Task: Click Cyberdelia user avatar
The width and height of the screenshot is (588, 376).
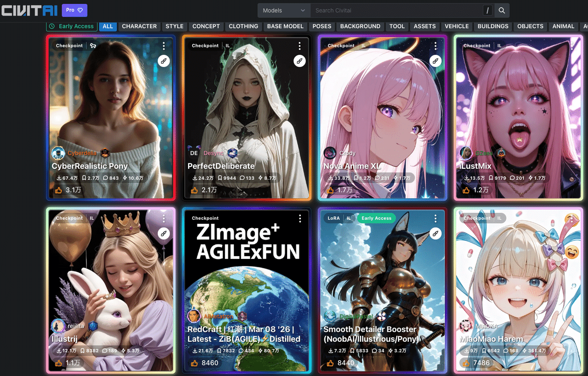Action: coord(58,153)
